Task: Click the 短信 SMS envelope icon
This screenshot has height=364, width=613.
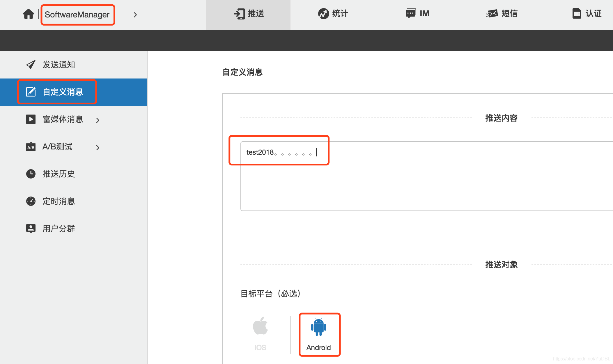Action: point(492,14)
